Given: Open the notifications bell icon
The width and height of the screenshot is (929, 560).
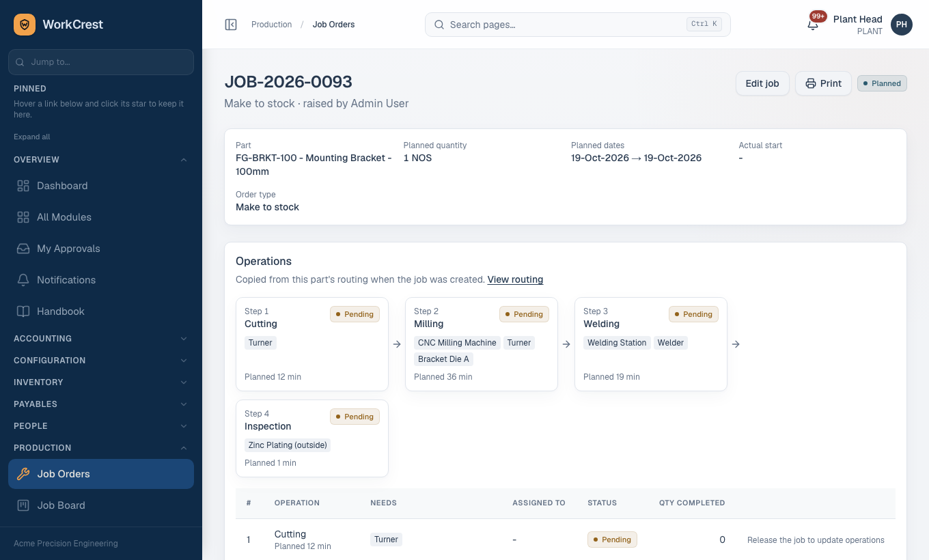Looking at the screenshot, I should tap(813, 25).
